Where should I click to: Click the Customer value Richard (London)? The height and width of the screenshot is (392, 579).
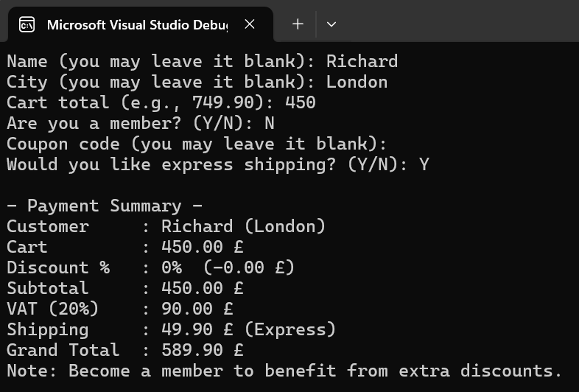tap(243, 226)
